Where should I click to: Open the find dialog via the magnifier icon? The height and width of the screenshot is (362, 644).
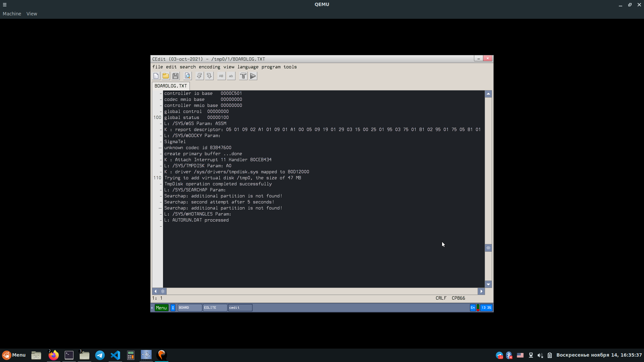pos(187,76)
